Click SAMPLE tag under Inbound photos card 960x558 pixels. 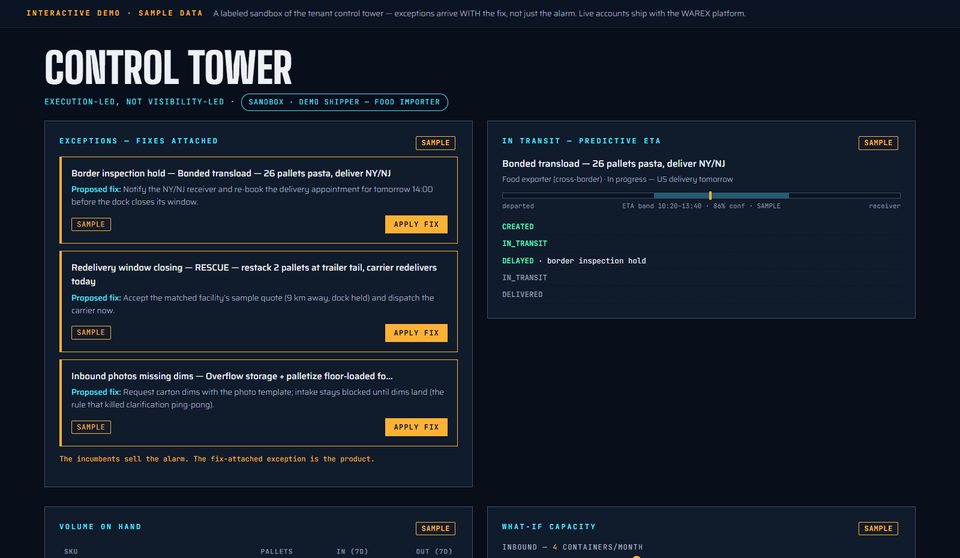91,427
